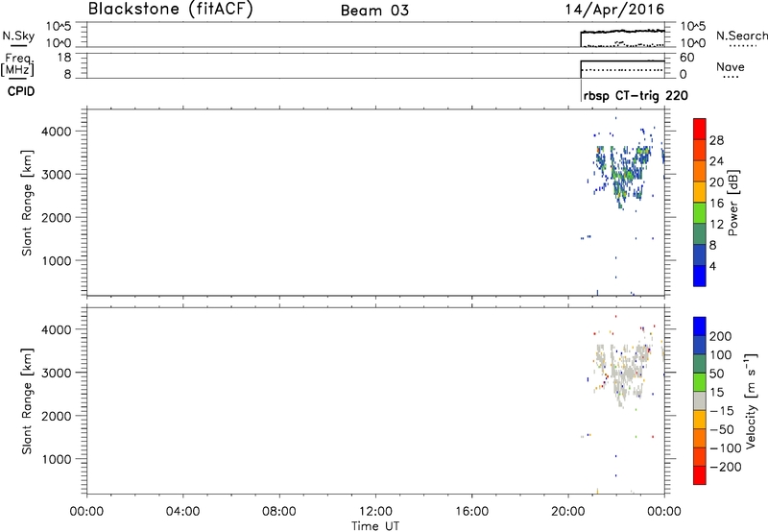Viewport: 768px width, 532px height.
Task: Click the -200 label on the Velocity colorbar
Action: point(726,467)
